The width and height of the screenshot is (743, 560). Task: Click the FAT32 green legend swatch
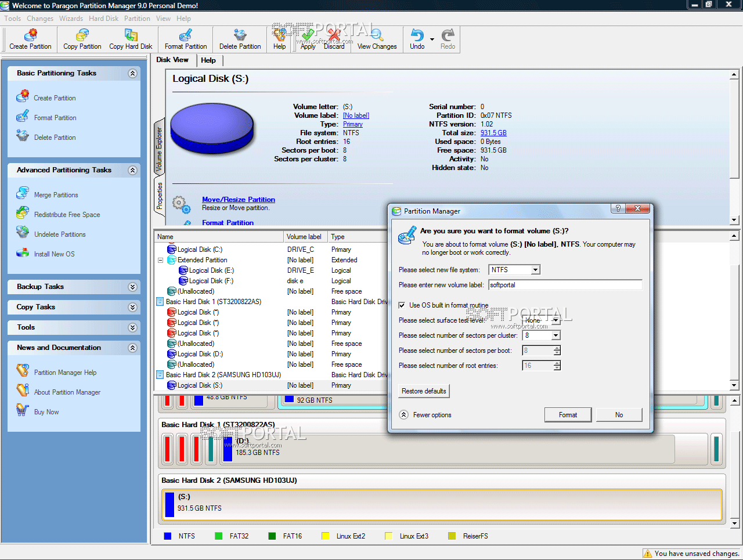(x=219, y=536)
